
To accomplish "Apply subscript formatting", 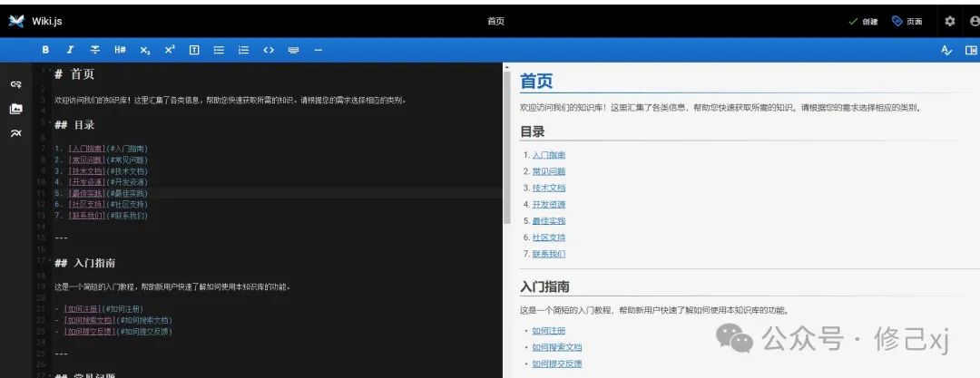I will click(145, 50).
